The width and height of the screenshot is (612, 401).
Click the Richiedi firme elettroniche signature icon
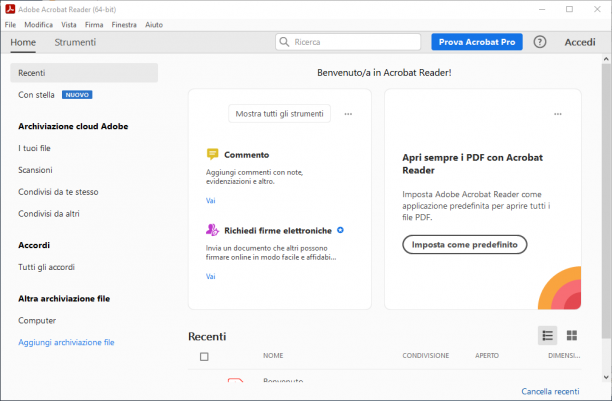pos(212,230)
